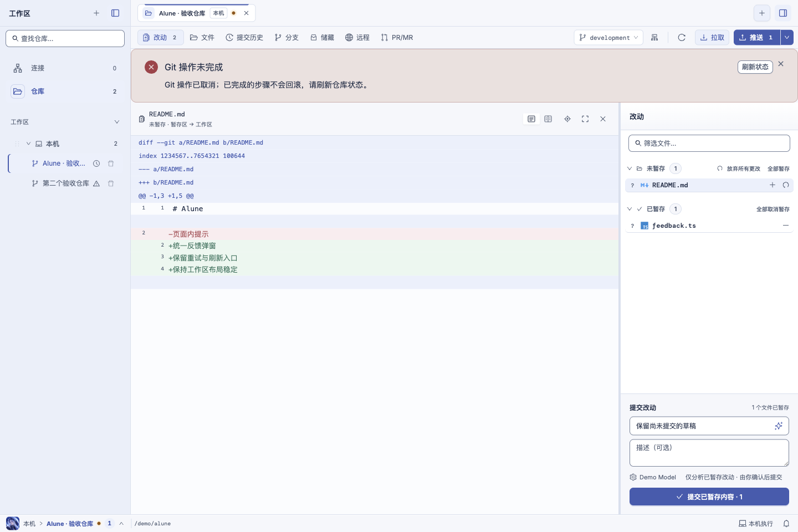Open a new tab with plus button

click(x=762, y=13)
